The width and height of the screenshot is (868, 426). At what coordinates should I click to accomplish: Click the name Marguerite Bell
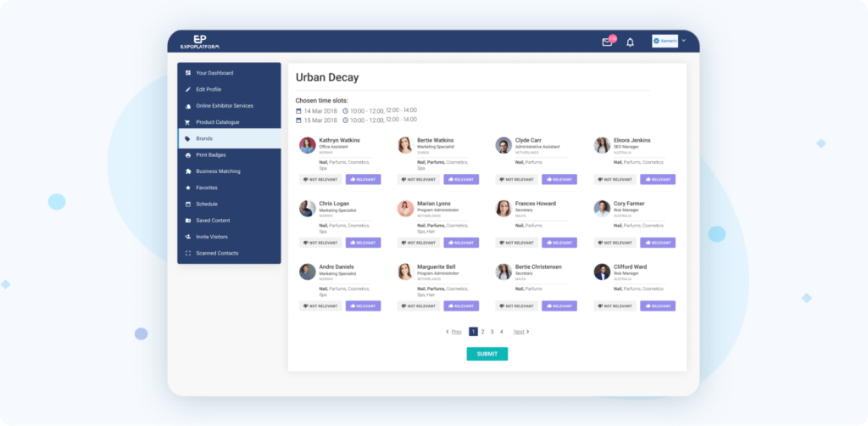point(437,266)
